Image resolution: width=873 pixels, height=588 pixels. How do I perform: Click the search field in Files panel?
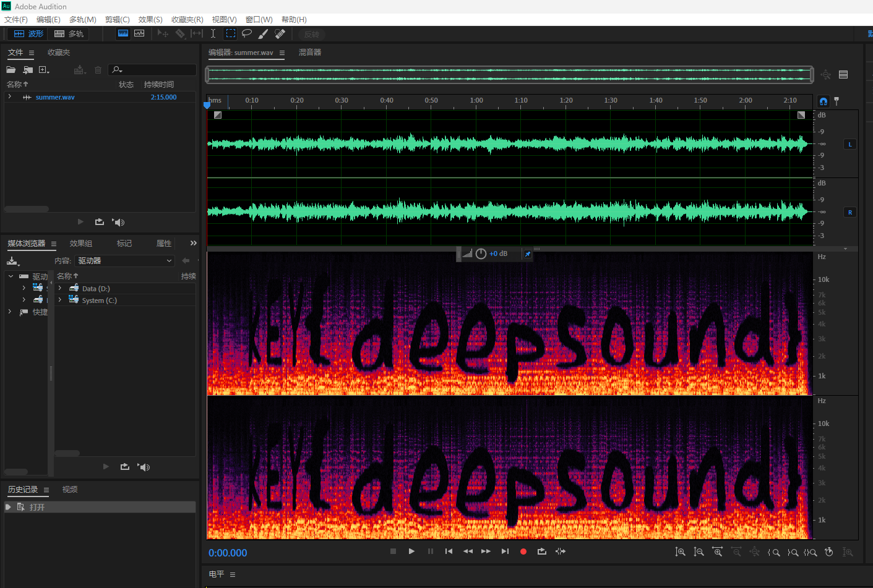coord(152,70)
